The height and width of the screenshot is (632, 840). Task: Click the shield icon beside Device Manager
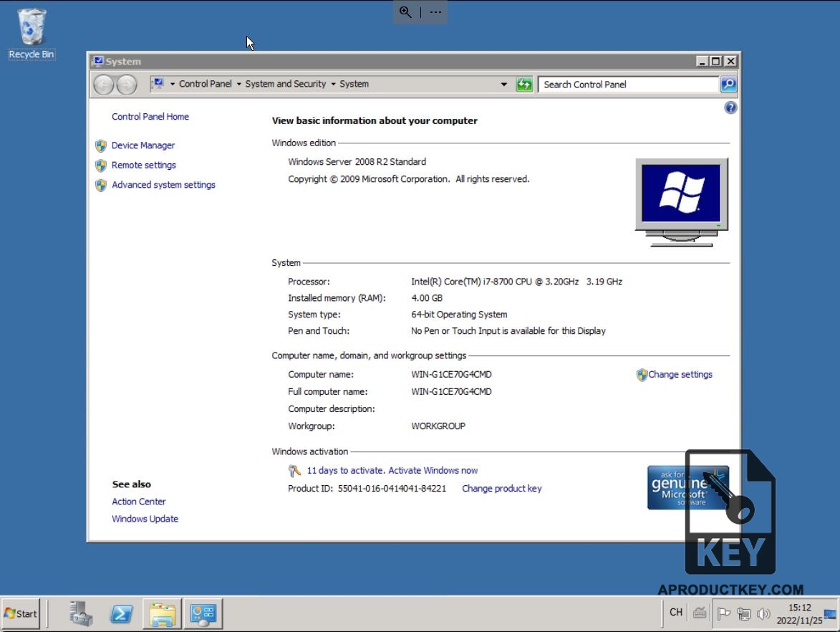pos(101,145)
